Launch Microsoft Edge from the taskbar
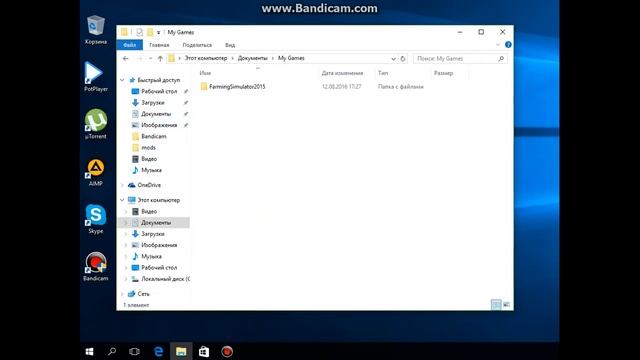The image size is (640, 360). click(158, 351)
